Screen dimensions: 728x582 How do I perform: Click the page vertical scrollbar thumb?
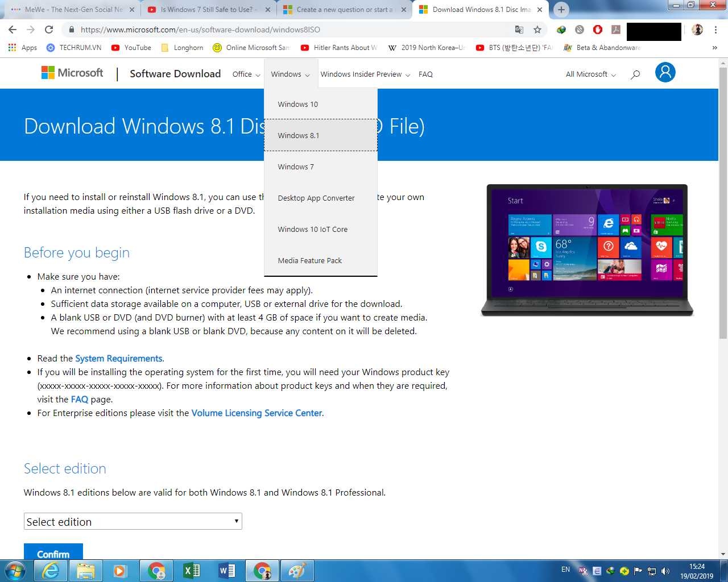[723, 203]
